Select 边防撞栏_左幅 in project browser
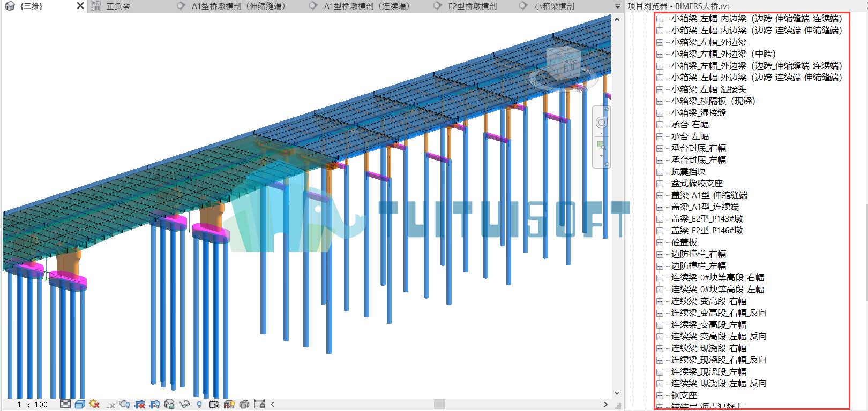Viewport: 868px width, 411px height. click(699, 266)
